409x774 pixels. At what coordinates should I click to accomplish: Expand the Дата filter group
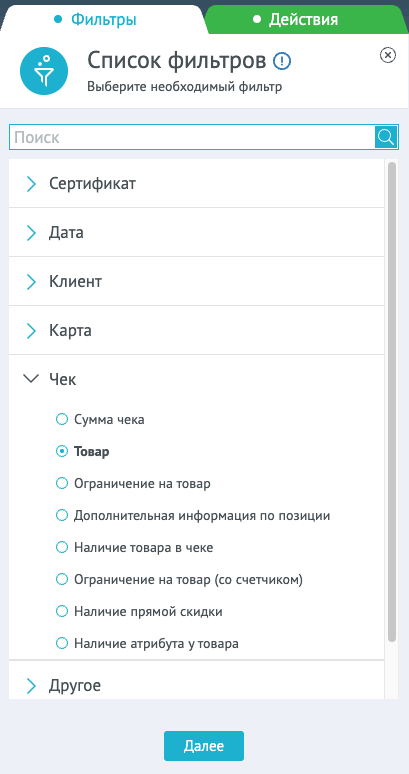click(196, 232)
